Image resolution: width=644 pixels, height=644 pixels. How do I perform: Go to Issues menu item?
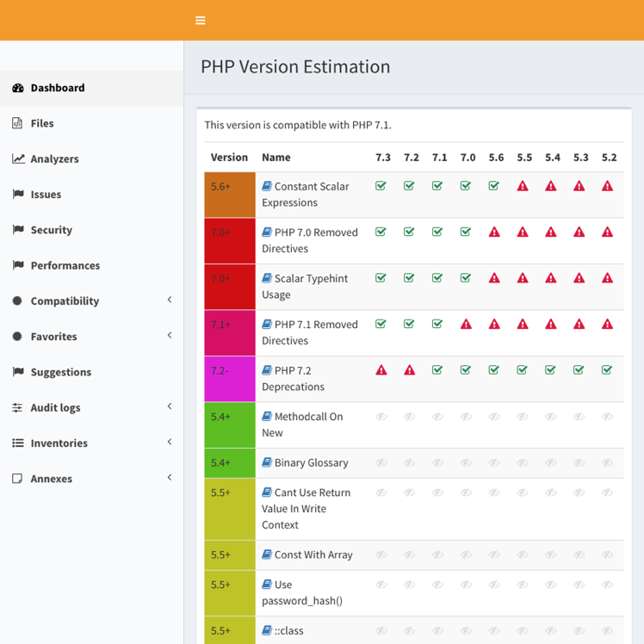click(91, 195)
